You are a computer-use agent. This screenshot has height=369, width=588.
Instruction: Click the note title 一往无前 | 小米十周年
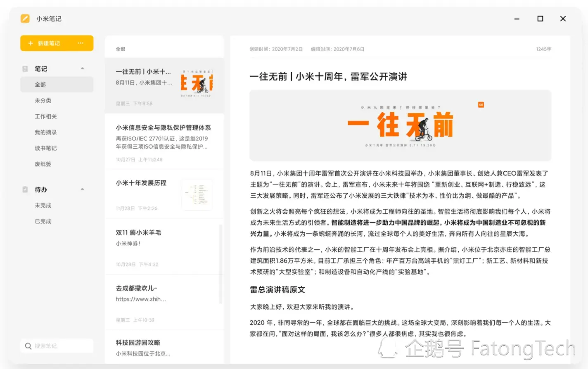tap(328, 77)
